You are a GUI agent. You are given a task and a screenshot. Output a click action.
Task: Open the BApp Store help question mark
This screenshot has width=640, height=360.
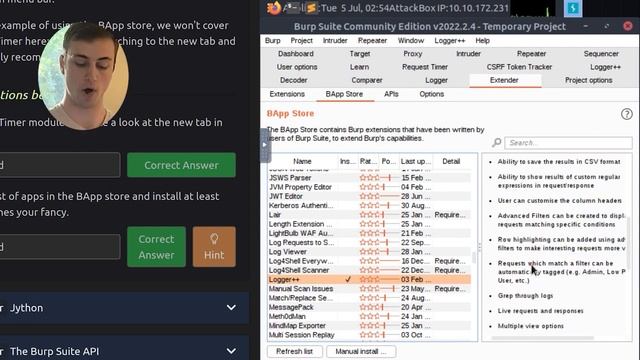click(627, 114)
